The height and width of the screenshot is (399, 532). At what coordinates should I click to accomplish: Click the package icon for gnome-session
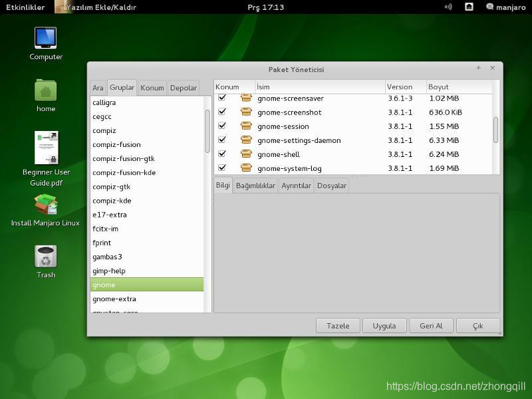pyautogui.click(x=246, y=126)
